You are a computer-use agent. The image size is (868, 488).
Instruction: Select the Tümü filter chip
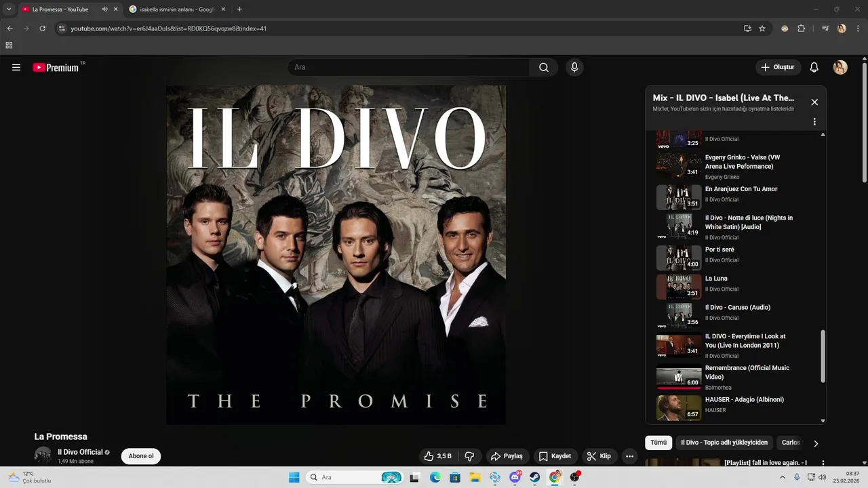658,443
